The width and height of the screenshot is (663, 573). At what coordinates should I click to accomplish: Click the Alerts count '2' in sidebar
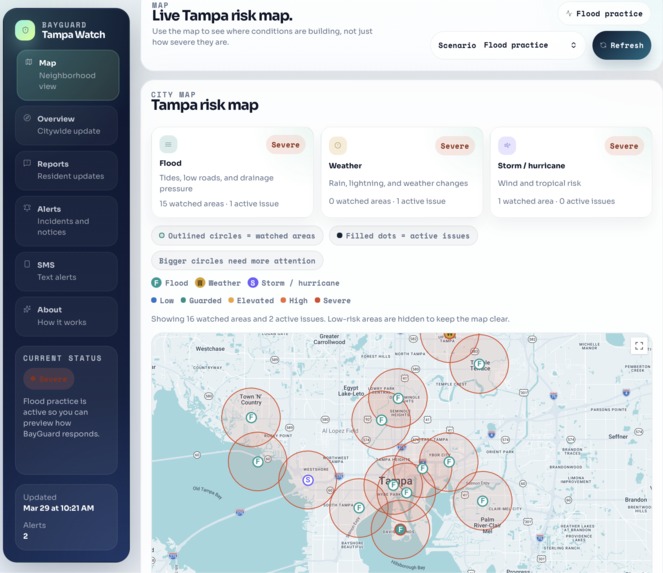pos(25,536)
